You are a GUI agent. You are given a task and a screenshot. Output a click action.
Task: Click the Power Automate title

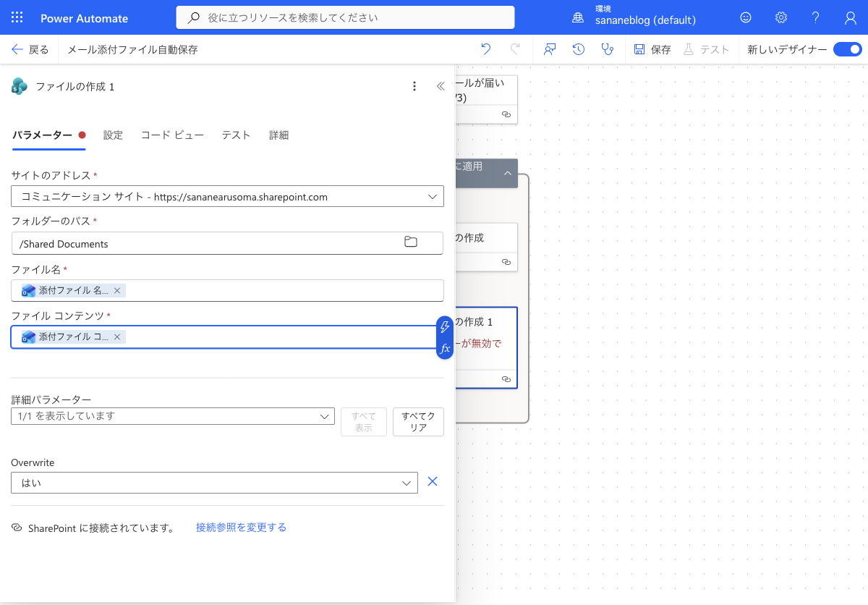click(x=84, y=18)
